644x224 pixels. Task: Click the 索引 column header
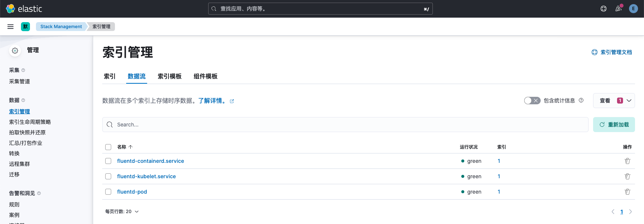[x=502, y=147]
